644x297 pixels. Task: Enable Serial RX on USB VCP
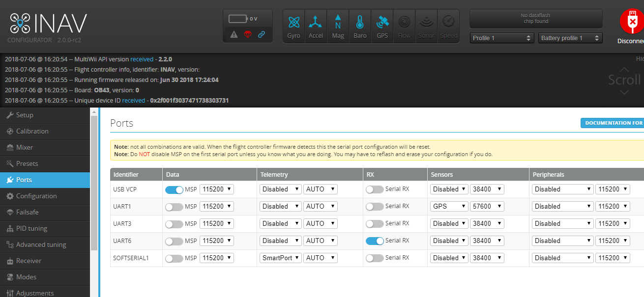pos(375,189)
